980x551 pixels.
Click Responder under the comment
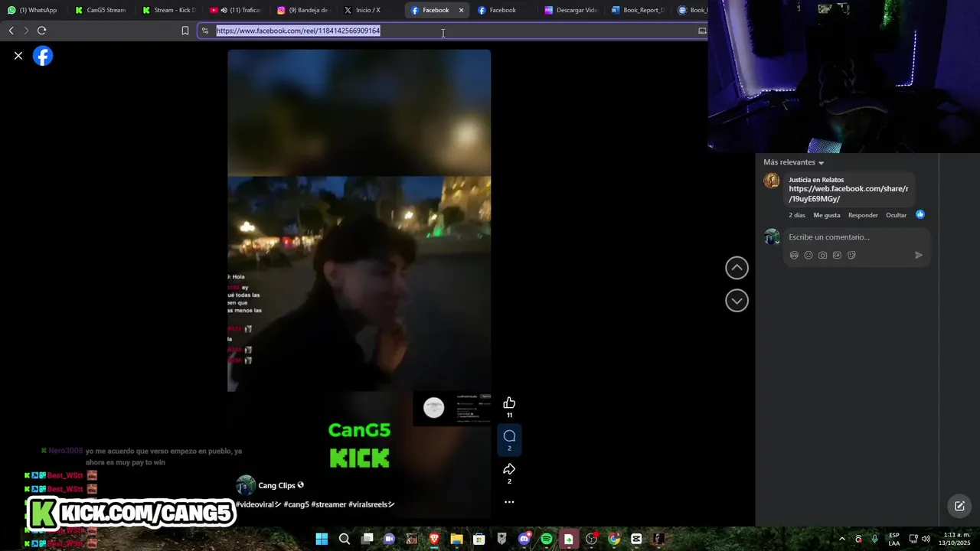click(x=863, y=215)
